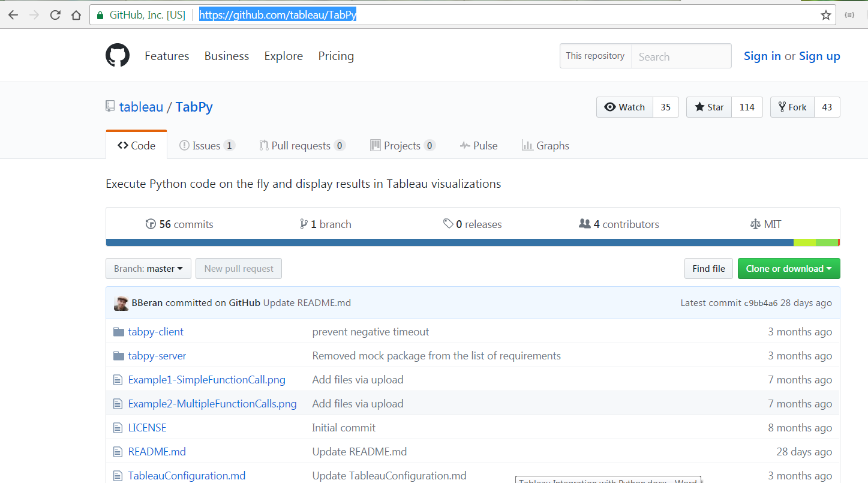The image size is (868, 483).
Task: Watch the TabPy repository
Action: pyautogui.click(x=624, y=107)
